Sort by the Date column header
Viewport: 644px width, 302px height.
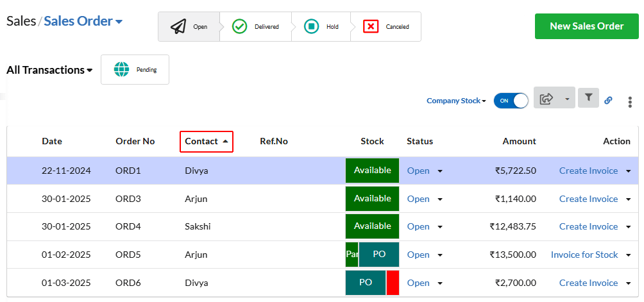(x=52, y=142)
